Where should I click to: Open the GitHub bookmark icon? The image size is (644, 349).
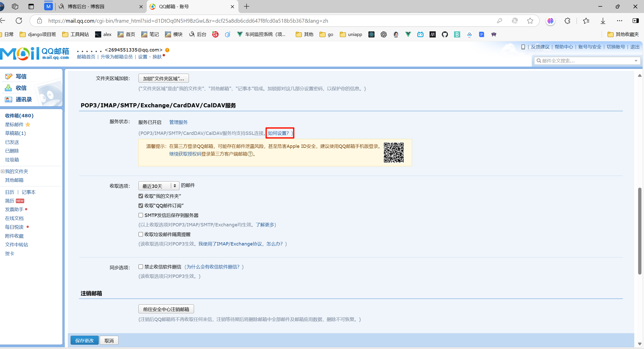[x=445, y=34]
